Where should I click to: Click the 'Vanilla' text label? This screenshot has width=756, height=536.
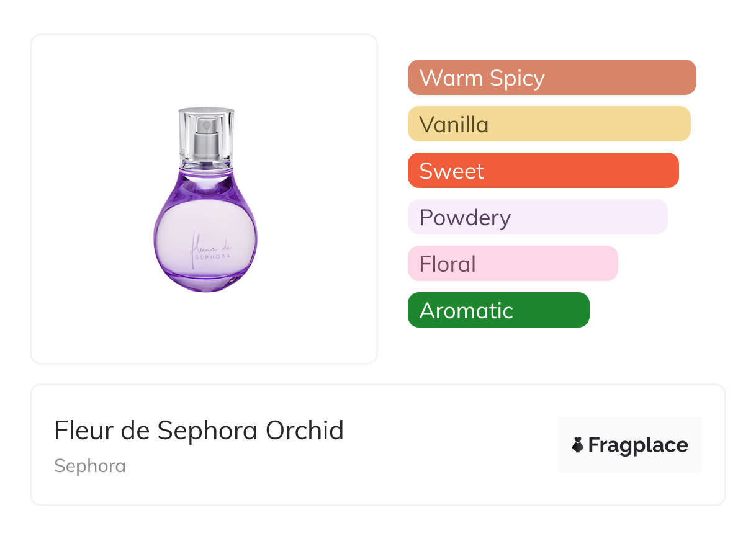point(454,125)
